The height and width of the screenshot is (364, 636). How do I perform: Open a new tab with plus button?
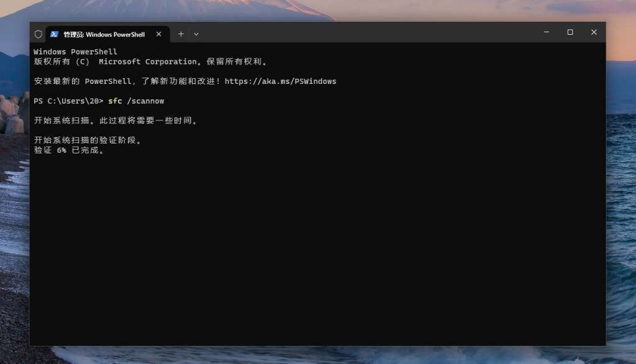point(181,34)
